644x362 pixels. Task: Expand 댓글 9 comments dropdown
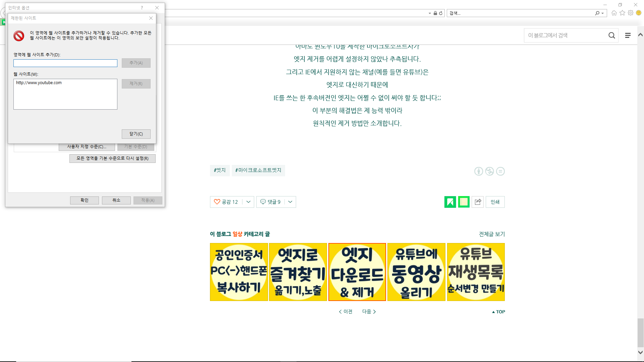(290, 202)
